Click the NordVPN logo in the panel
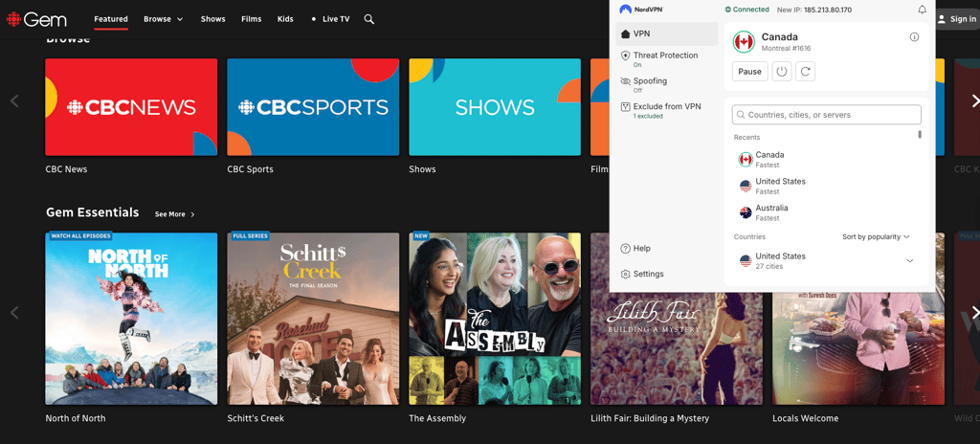 click(x=641, y=10)
